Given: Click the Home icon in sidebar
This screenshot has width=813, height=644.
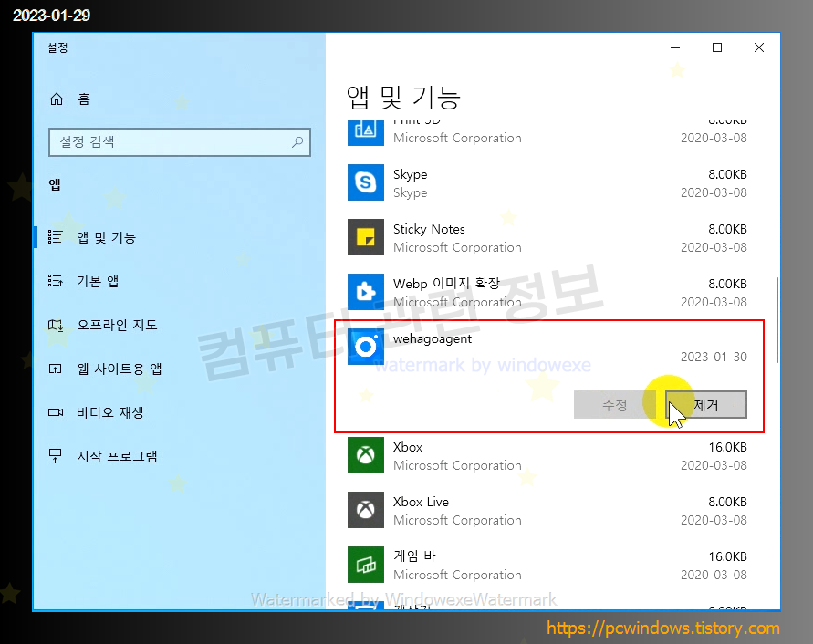Looking at the screenshot, I should [x=57, y=99].
